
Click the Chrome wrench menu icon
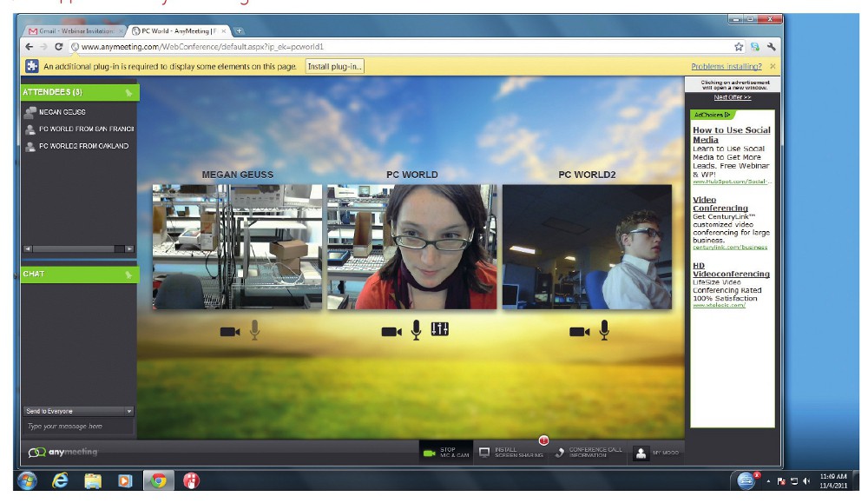[x=772, y=47]
